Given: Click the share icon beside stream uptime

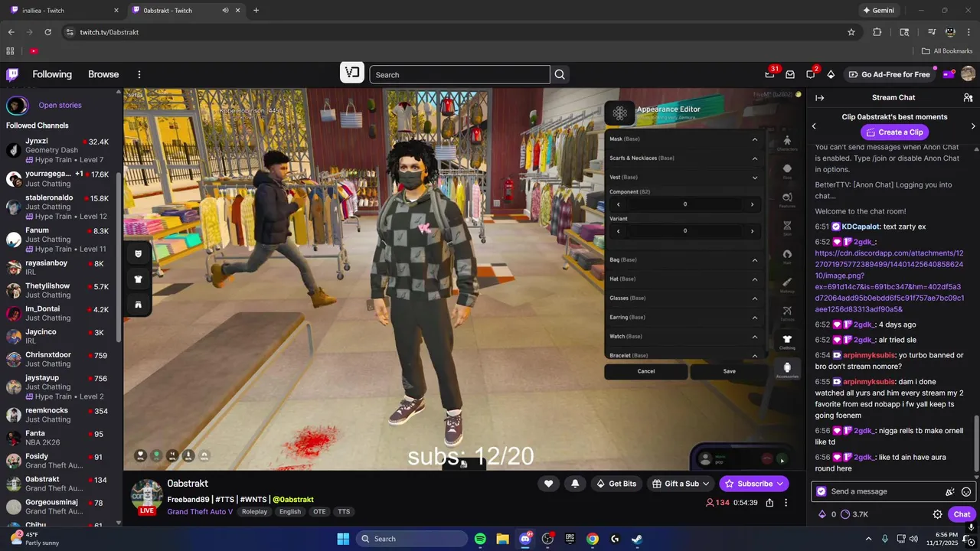Looking at the screenshot, I should coord(769,503).
